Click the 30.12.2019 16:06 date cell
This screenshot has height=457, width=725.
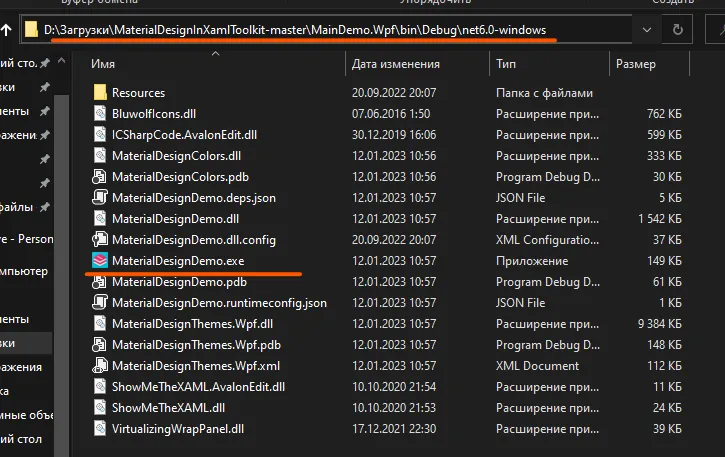tap(394, 135)
